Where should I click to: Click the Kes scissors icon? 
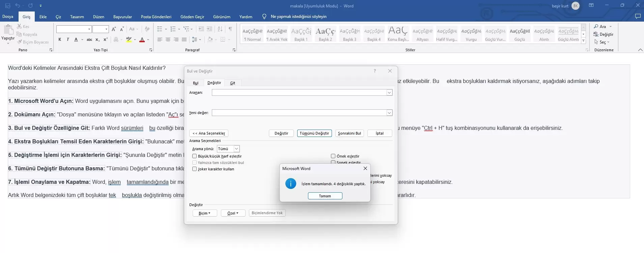pos(19,26)
